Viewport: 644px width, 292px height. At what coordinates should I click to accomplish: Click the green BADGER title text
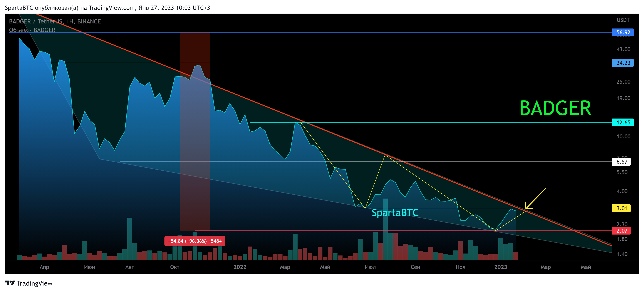click(555, 108)
